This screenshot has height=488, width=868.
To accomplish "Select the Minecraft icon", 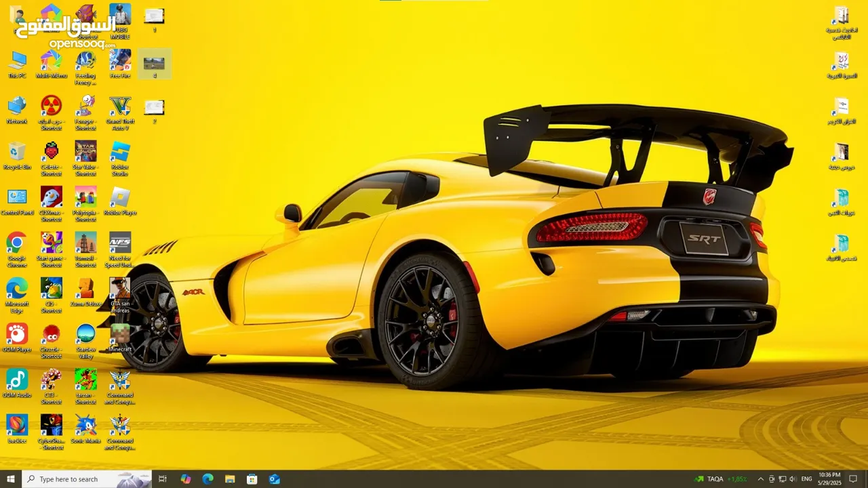I will click(x=120, y=338).
